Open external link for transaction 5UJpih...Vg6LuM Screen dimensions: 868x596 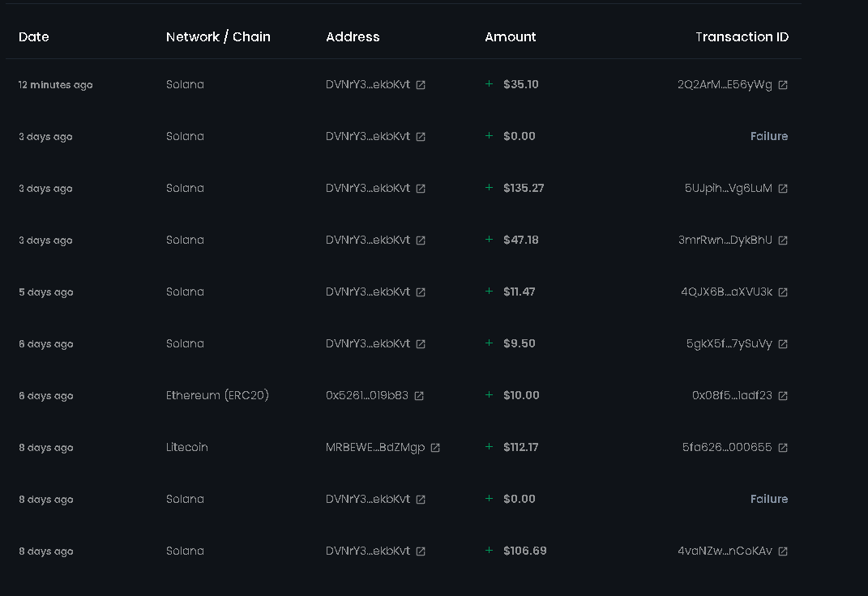pyautogui.click(x=783, y=189)
